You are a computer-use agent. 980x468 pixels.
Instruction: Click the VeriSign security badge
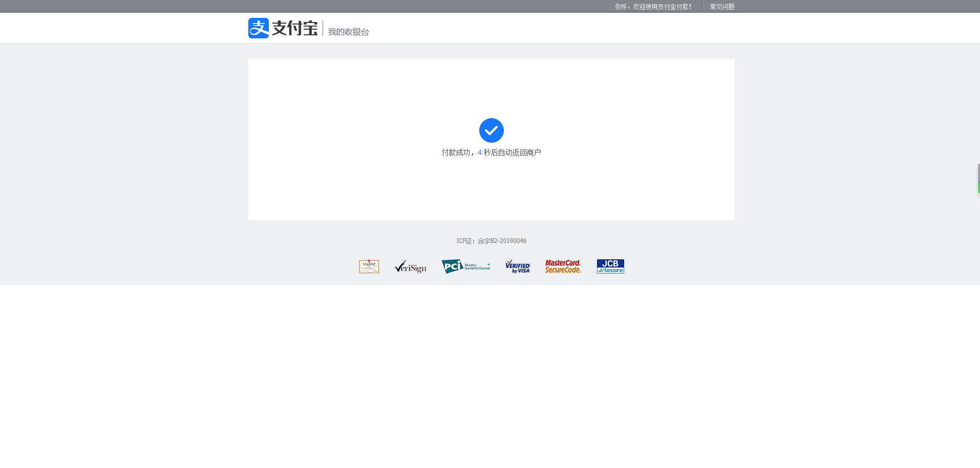(x=411, y=266)
